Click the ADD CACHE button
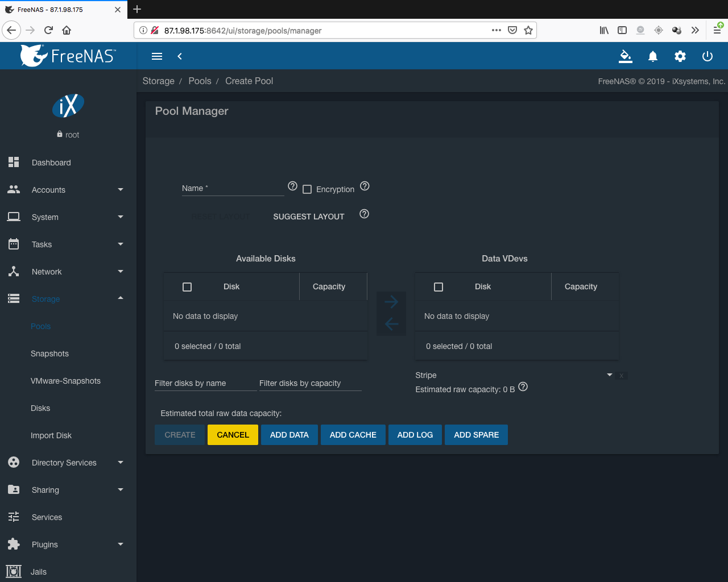 coord(353,435)
